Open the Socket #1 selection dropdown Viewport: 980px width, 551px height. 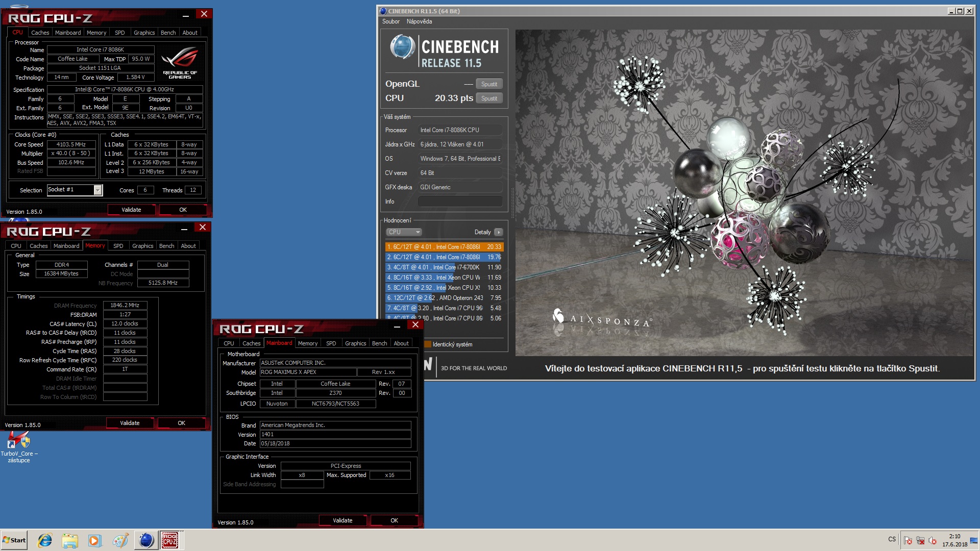coord(75,190)
